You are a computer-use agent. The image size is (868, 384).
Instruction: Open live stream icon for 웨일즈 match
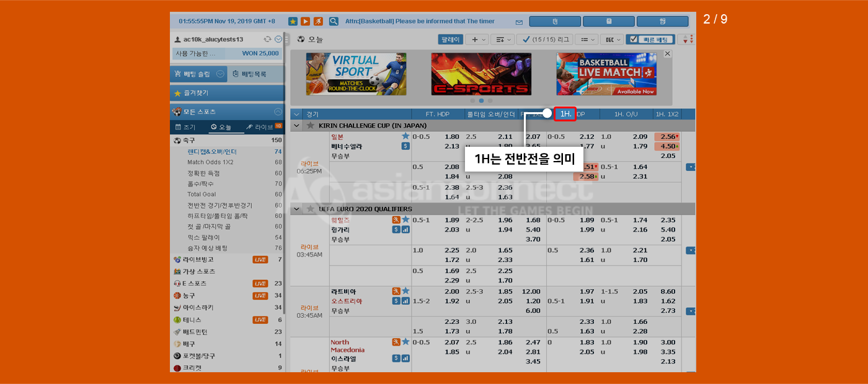[x=396, y=220]
